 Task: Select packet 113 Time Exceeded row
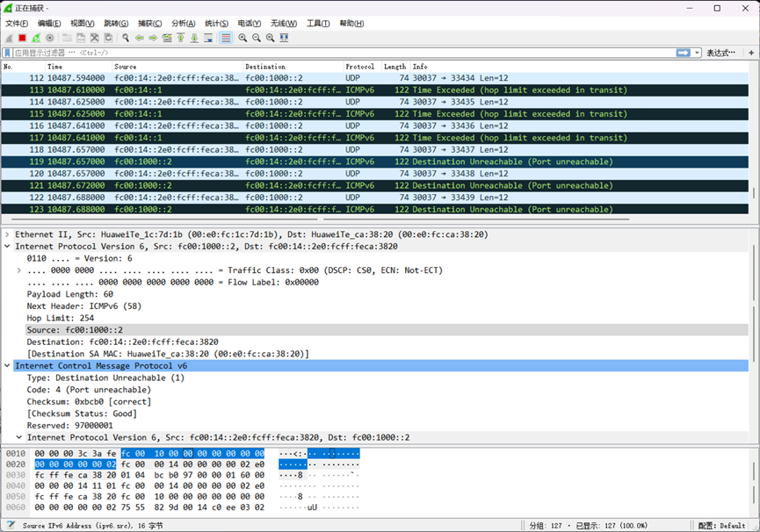point(374,90)
